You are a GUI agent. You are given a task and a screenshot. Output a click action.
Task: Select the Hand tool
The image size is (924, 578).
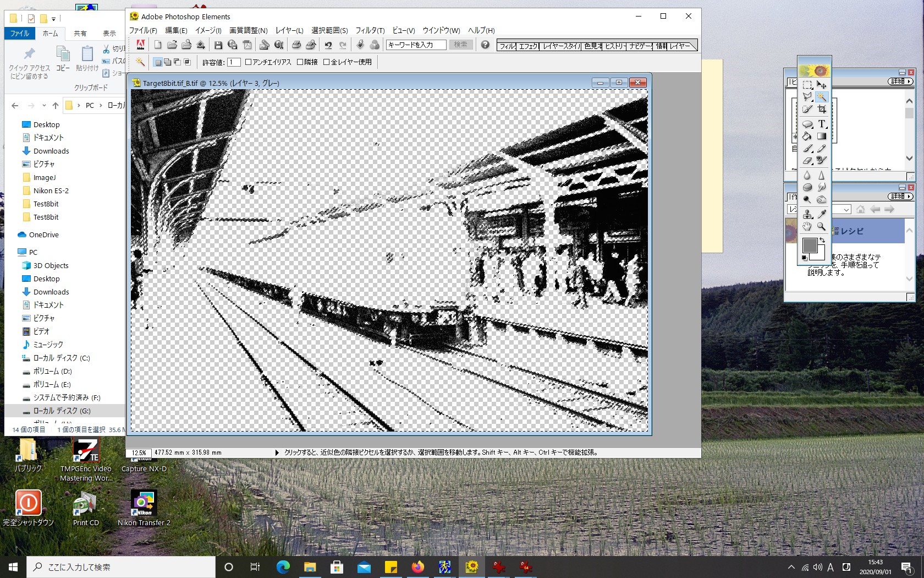[x=807, y=226]
